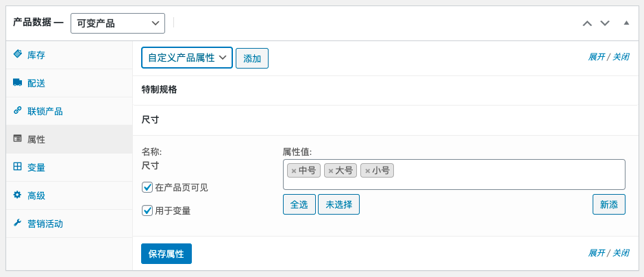Switch to the 属性 tab
Image resolution: width=644 pixels, height=277 pixels.
click(x=69, y=139)
